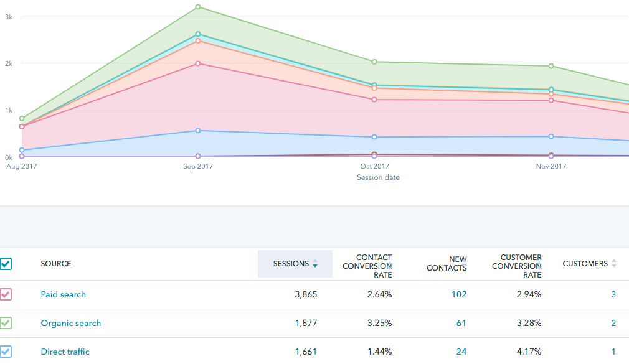Image resolution: width=629 pixels, height=364 pixels.
Task: Select the pink data point at Sep 2017
Action: 198,63
